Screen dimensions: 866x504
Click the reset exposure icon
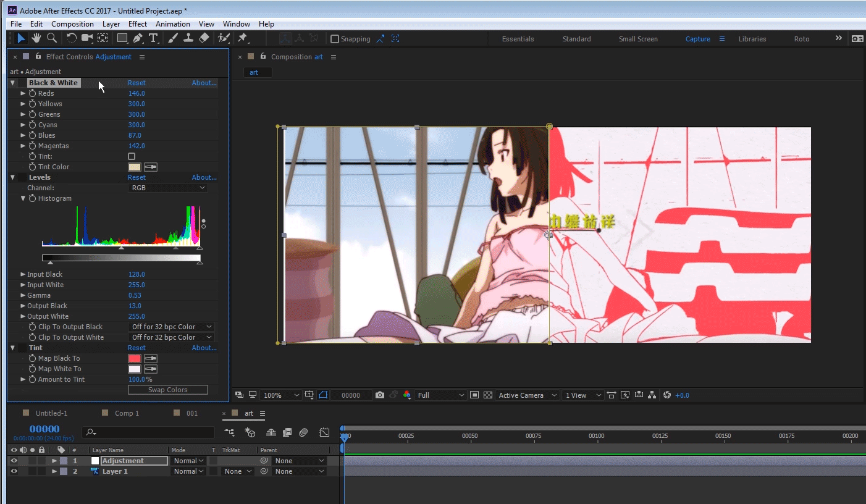[x=667, y=395]
